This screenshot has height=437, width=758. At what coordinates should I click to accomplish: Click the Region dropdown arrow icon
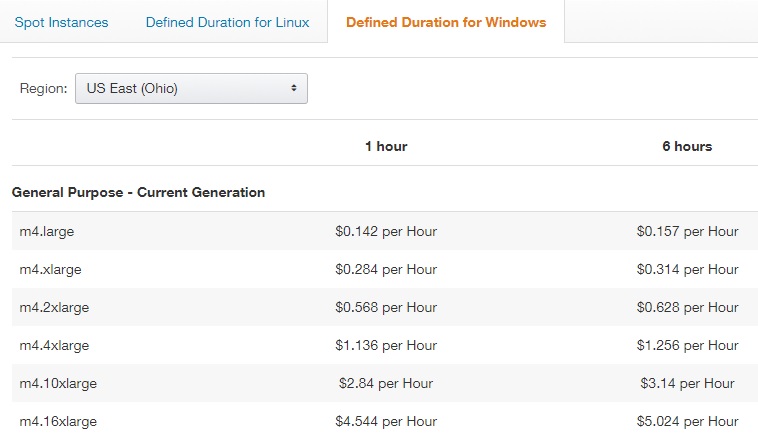[294, 88]
